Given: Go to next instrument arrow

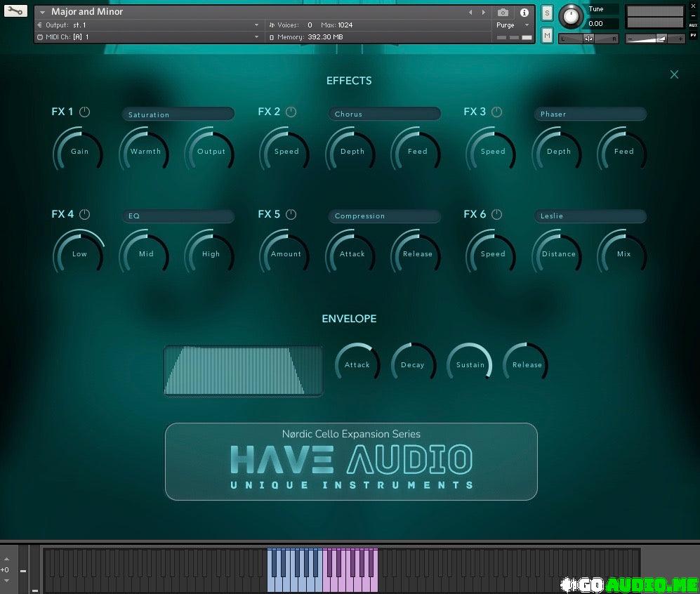Looking at the screenshot, I should point(484,13).
